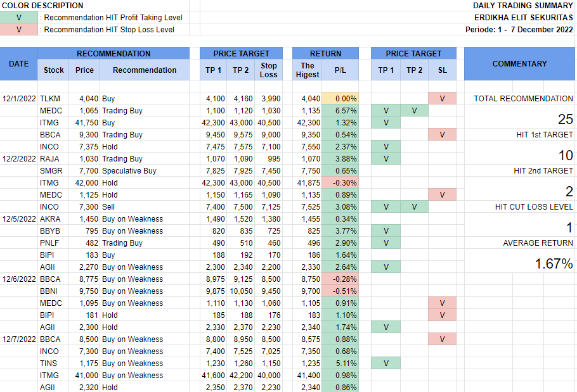Click the Stop Loss column header
This screenshot has height=392, width=577.
click(269, 70)
